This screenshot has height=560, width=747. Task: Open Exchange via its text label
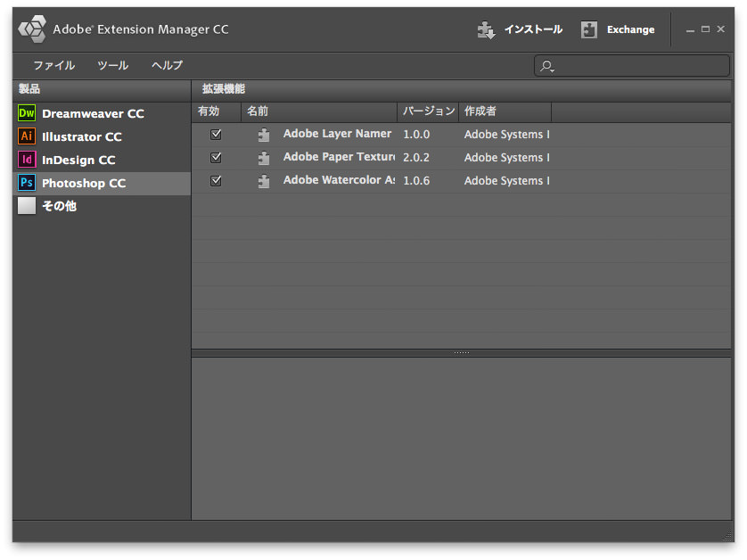point(631,29)
